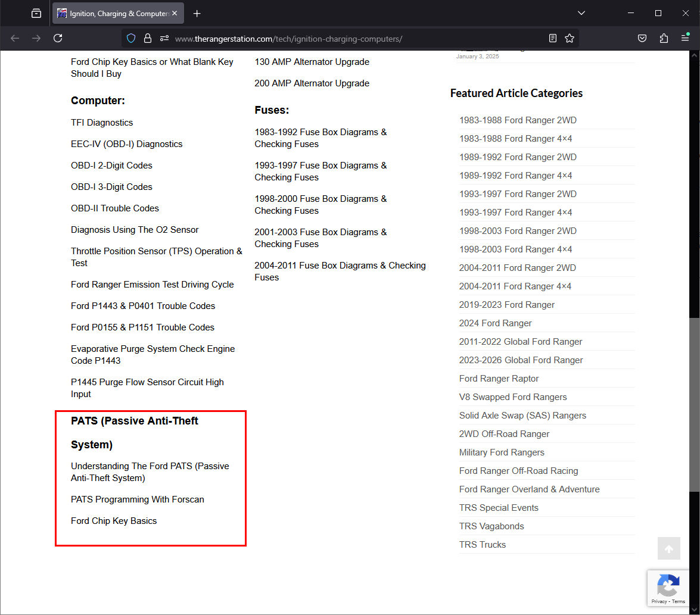View site security padlock information

point(148,38)
